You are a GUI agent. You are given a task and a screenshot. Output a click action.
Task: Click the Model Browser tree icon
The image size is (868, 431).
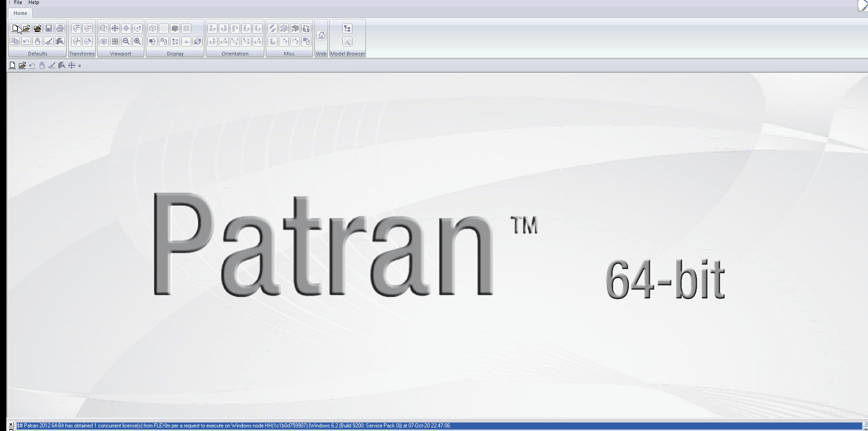point(347,28)
